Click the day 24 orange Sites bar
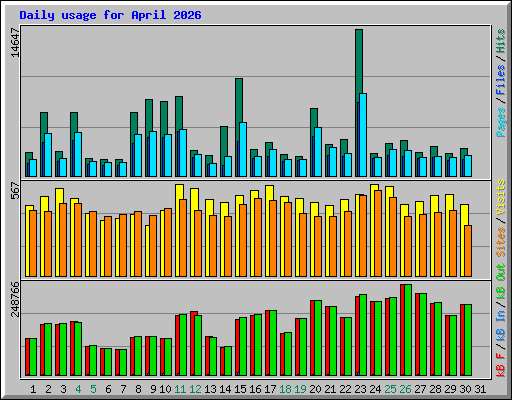This screenshot has width=512, height=400. coord(378,233)
